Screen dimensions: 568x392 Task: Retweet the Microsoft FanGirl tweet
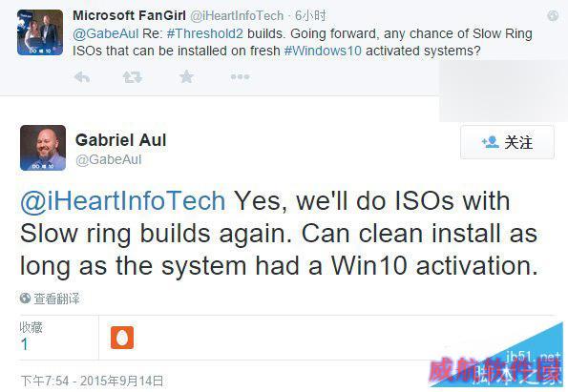[133, 76]
